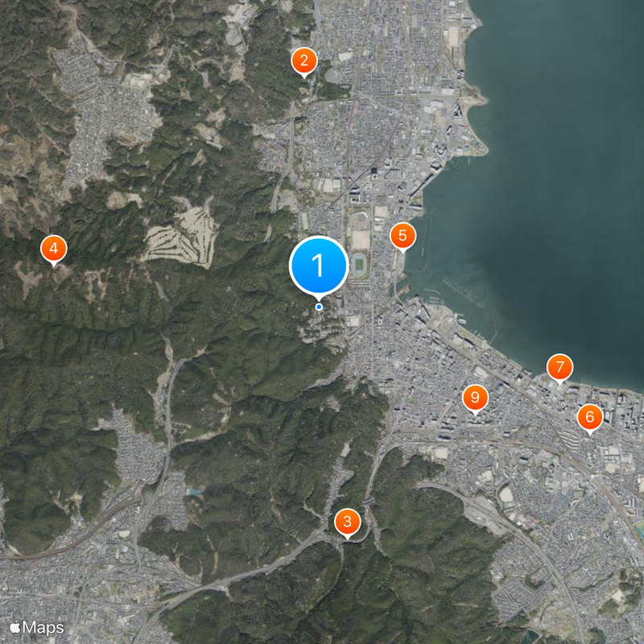Click orange pin 7 on the lakeshore

click(559, 367)
